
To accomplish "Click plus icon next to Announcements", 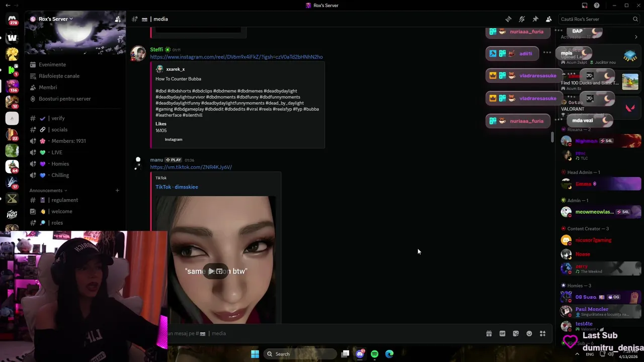I will (x=117, y=191).
